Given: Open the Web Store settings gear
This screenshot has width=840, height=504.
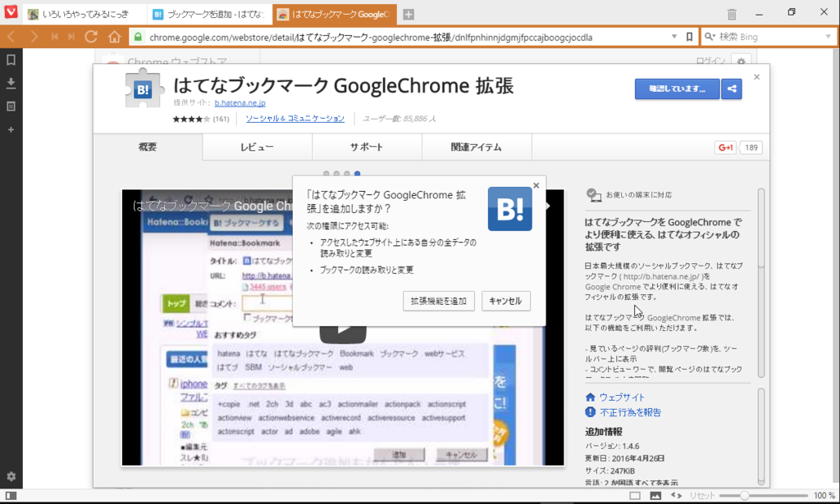Looking at the screenshot, I should coord(741,61).
